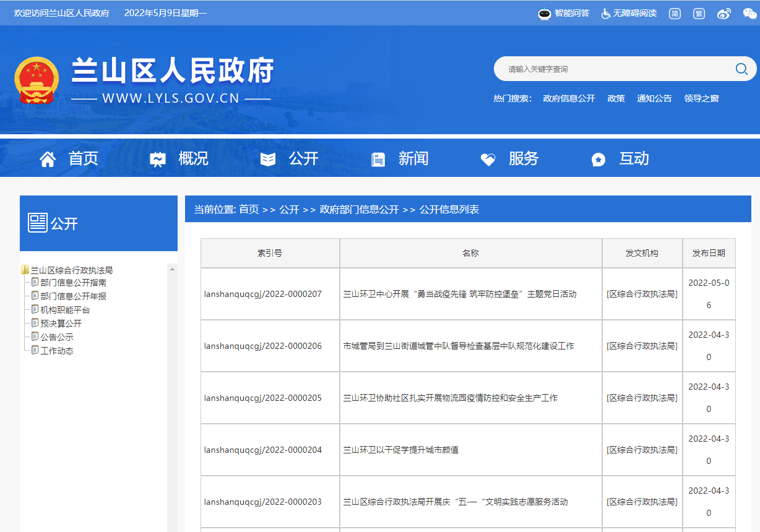This screenshot has width=760, height=532.
Task: Click folder icon of 兰山区综合行政执法局
Action: pyautogui.click(x=25, y=270)
